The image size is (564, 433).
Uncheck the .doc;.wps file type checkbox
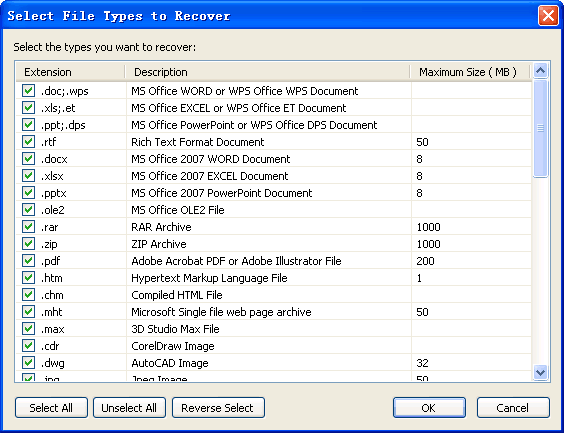point(28,91)
